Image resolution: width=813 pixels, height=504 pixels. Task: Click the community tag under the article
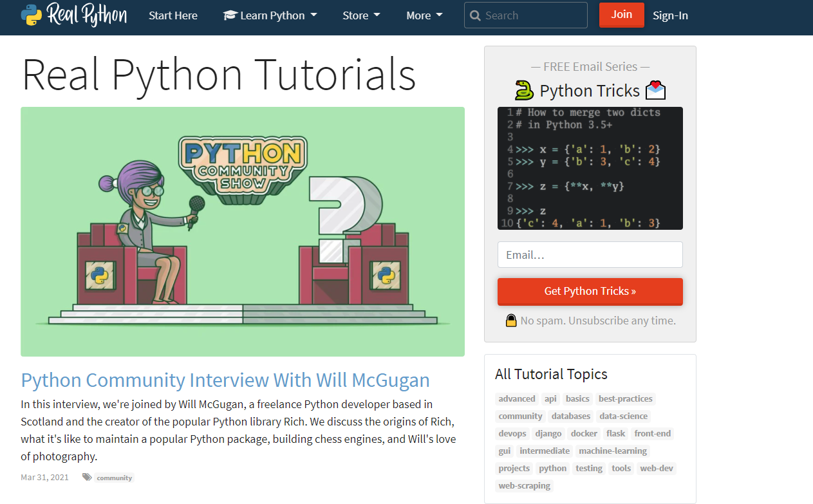point(115,478)
